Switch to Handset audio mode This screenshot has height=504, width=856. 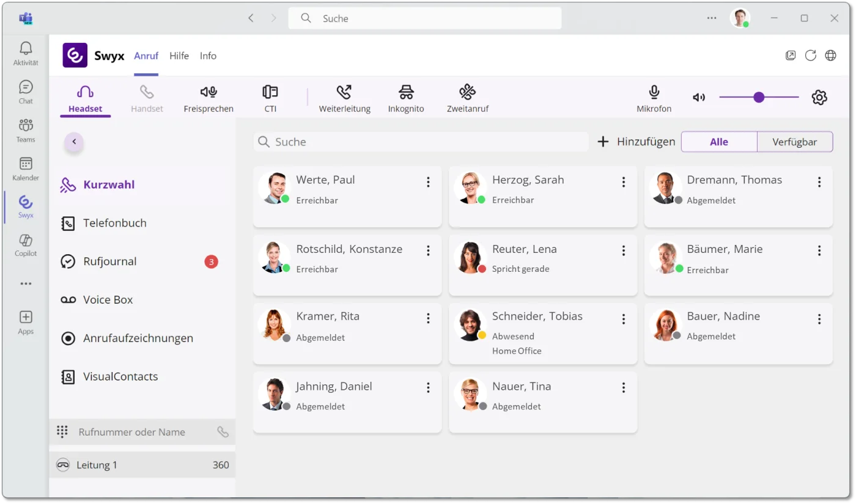pos(147,99)
